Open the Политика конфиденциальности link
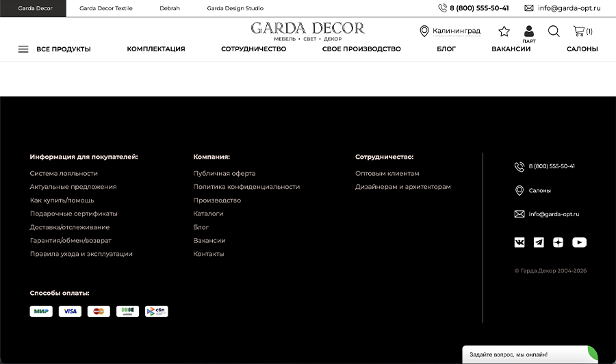The width and height of the screenshot is (616, 364). [x=246, y=187]
